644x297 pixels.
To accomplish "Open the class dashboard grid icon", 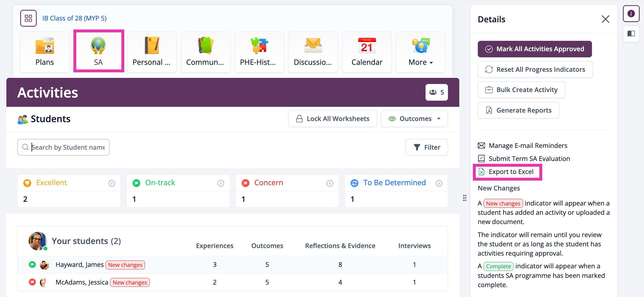I will tap(28, 18).
